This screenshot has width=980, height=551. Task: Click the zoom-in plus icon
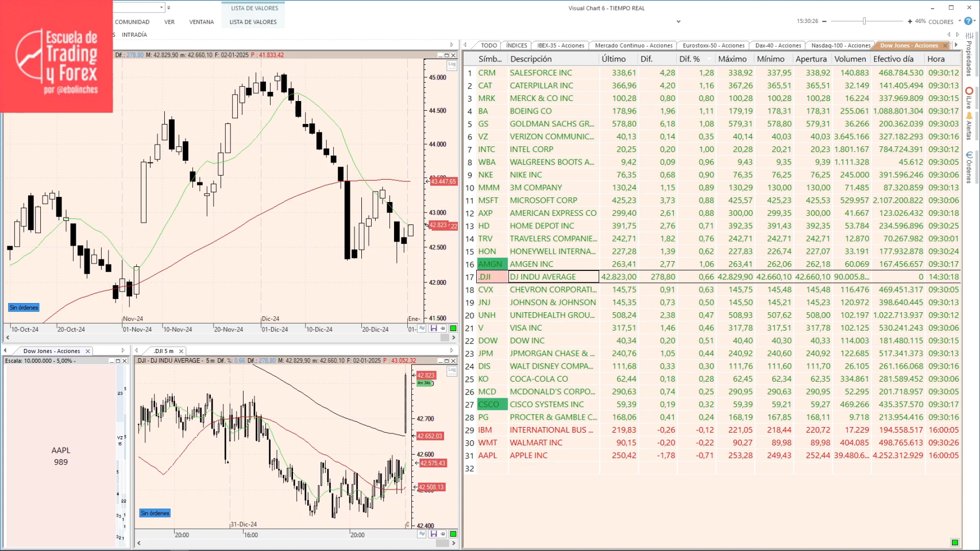(910, 21)
